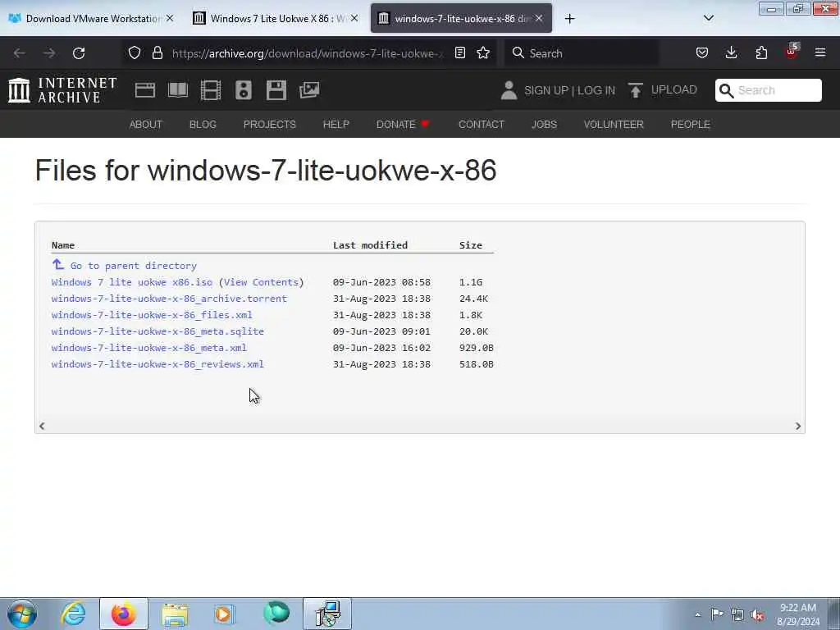Download Windows 7 lite uokwe x86.iso

pos(132,282)
